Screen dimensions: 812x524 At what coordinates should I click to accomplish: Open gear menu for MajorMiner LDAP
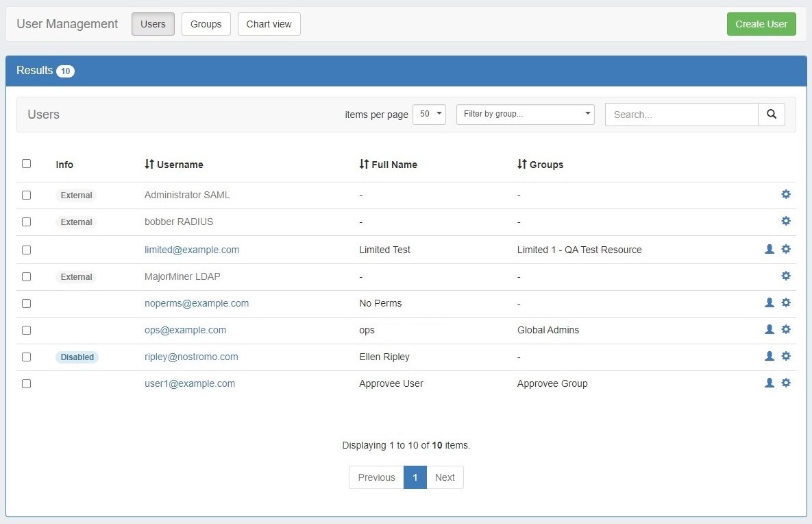click(x=786, y=276)
